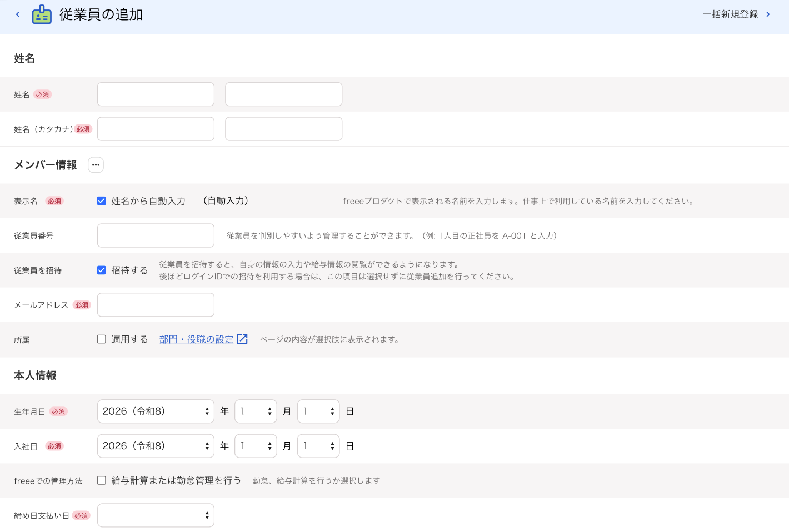Click the 従業員の追加 page title
This screenshot has height=532, width=789.
point(101,14)
